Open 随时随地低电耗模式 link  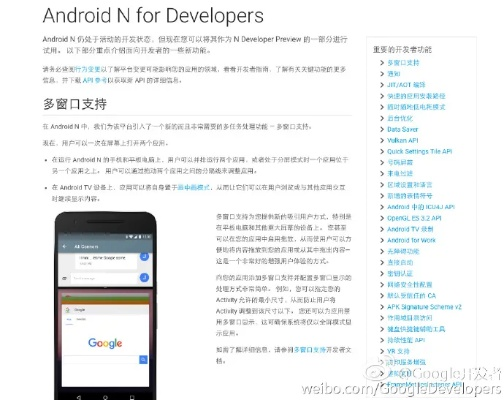(416, 107)
